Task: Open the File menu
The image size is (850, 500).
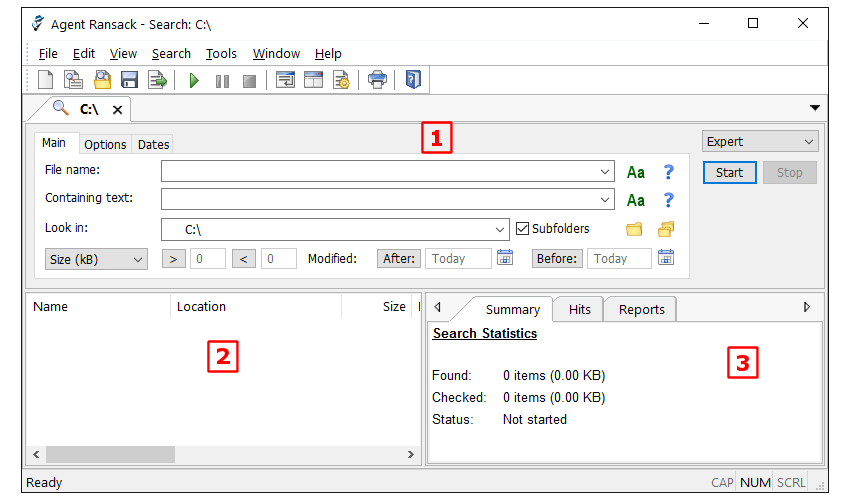Action: (48, 54)
